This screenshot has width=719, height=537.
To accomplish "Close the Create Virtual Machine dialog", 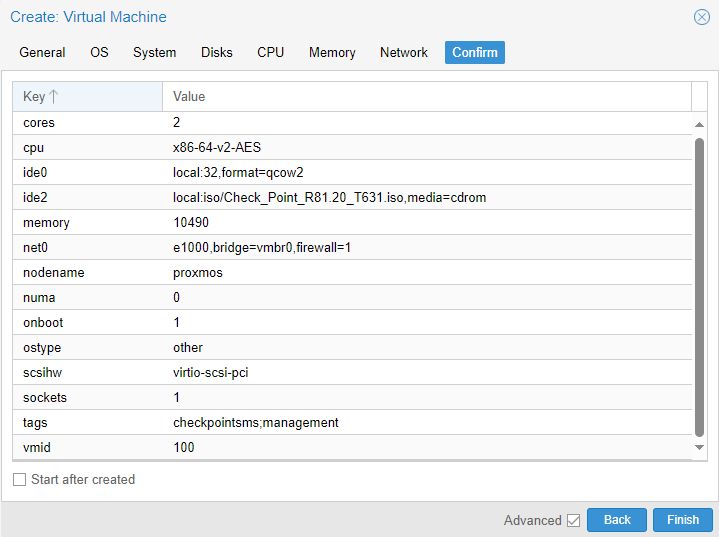I will (702, 17).
